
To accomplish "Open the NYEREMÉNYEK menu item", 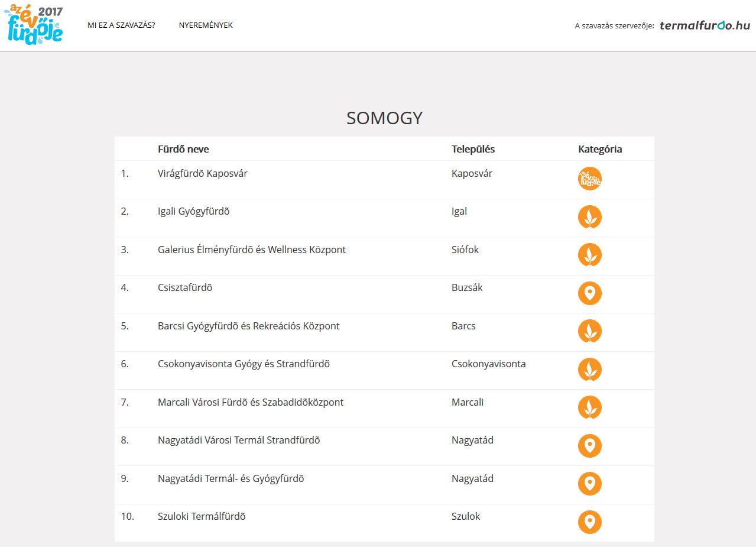I will pyautogui.click(x=206, y=25).
